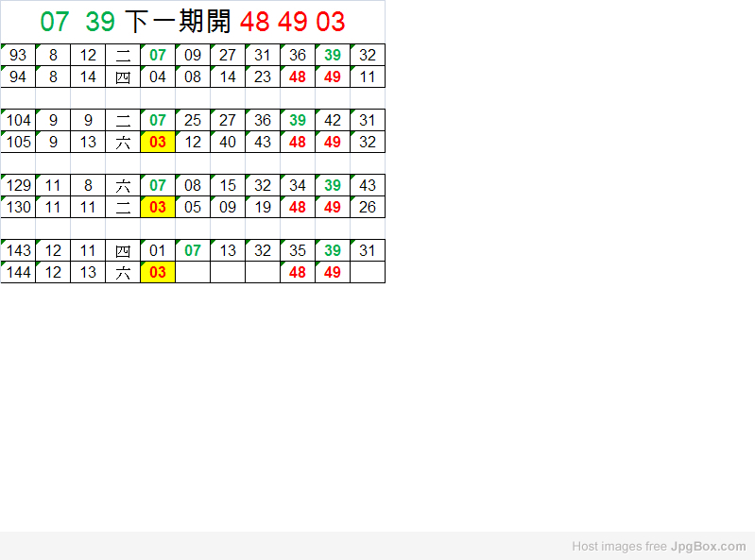Select the cell containing 40 in row 105
This screenshot has height=560, width=755.
pos(228,143)
